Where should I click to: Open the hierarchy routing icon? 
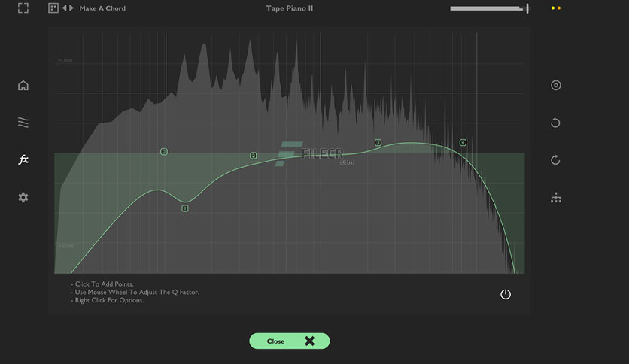[x=555, y=198]
